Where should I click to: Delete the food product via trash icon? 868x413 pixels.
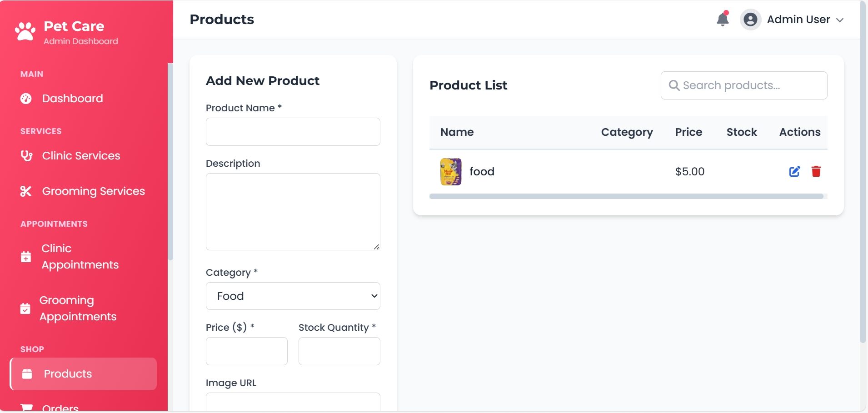(x=816, y=171)
